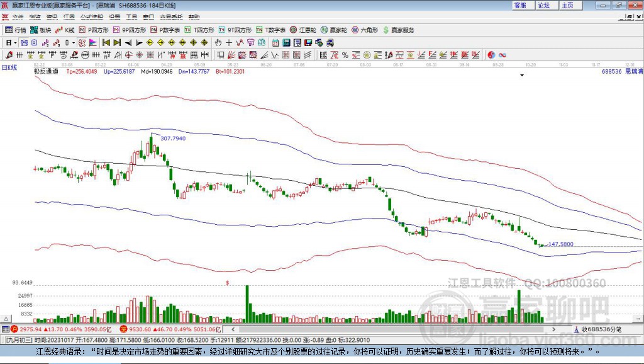Click the 307.7940 high price label
Screen dimensions: 644x364
[x=173, y=138]
